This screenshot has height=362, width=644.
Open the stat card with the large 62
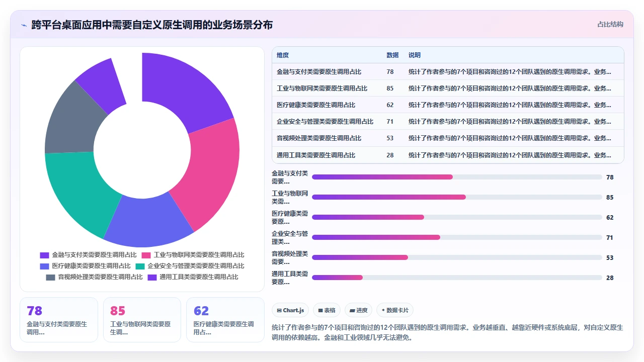pyautogui.click(x=225, y=320)
